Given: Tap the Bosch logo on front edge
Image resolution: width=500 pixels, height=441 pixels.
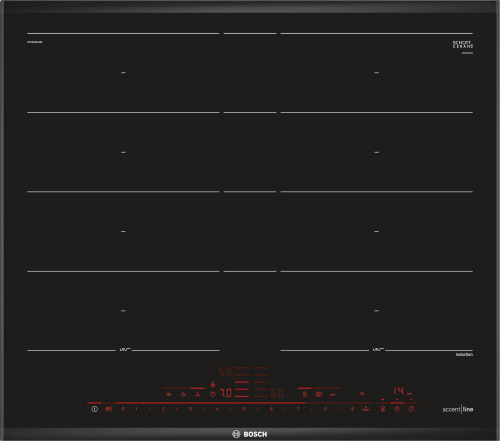Looking at the screenshot, I should [x=250, y=434].
